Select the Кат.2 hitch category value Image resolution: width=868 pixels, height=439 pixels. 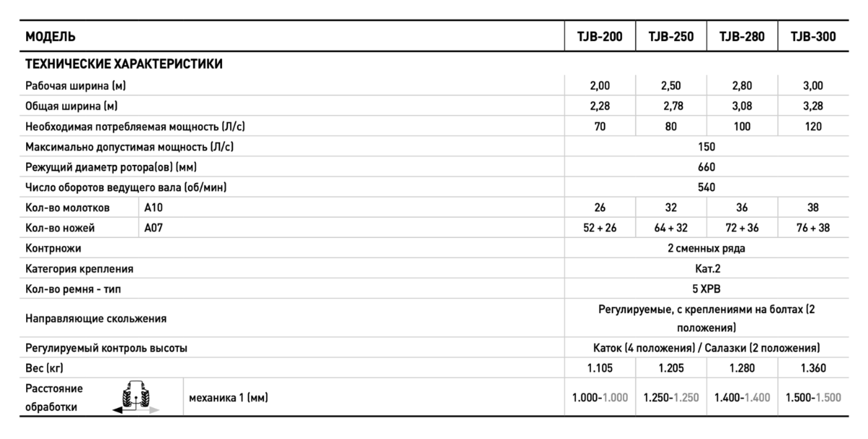pos(706,269)
